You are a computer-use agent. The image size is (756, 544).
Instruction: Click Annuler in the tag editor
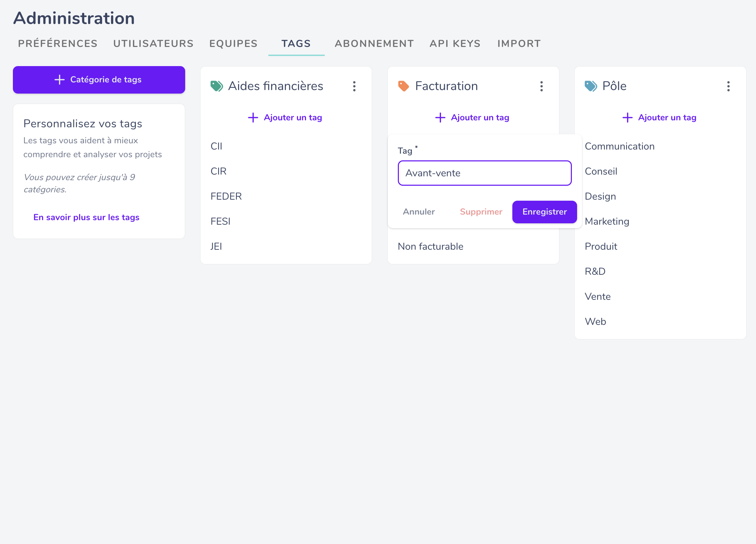point(419,212)
